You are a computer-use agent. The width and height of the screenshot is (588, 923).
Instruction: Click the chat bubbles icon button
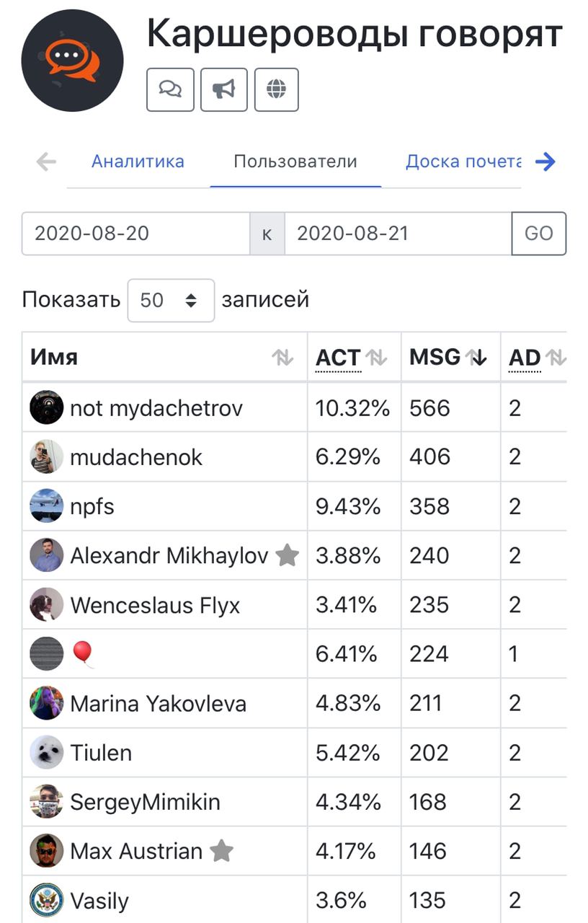(x=170, y=89)
